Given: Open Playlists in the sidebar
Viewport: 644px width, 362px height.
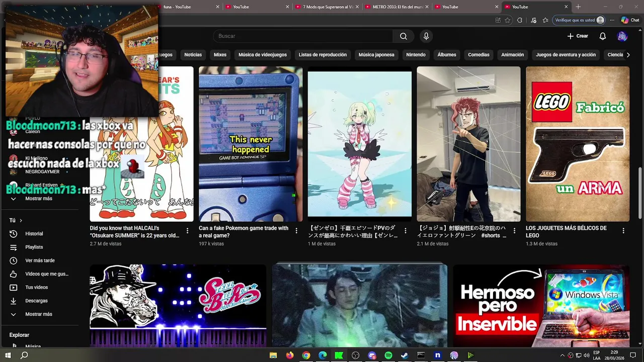Looking at the screenshot, I should click(x=34, y=247).
